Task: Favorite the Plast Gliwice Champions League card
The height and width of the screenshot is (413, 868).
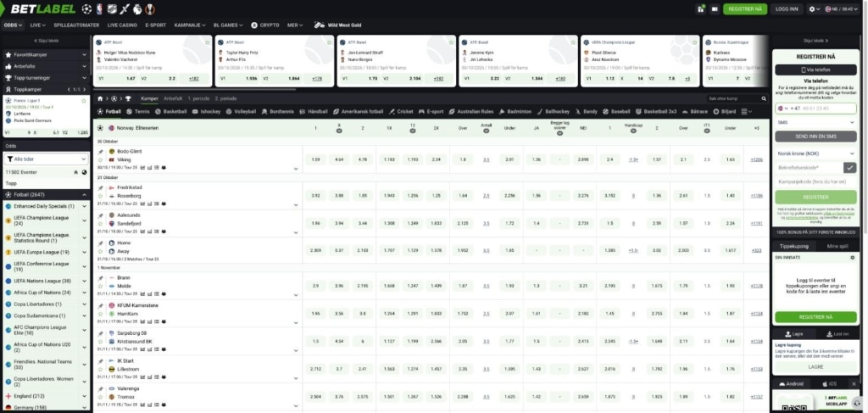Action: [694, 42]
